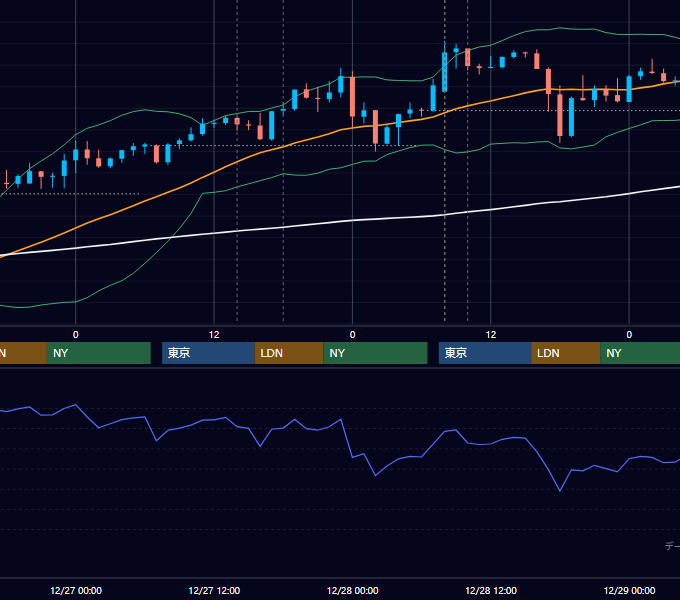Viewport: 680px width, 600px height.
Task: Click the 東京 session block for 12/28
Action: 485,353
